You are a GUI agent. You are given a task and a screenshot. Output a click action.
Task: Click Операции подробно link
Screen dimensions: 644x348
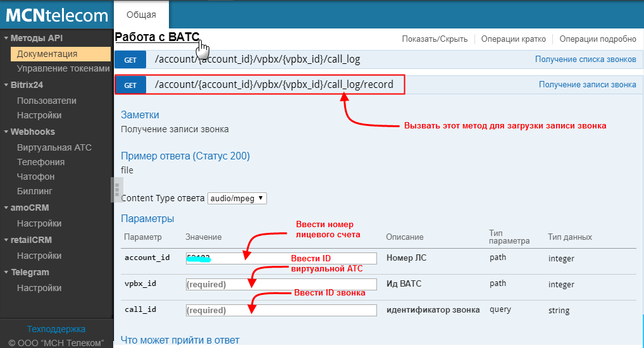(x=598, y=39)
